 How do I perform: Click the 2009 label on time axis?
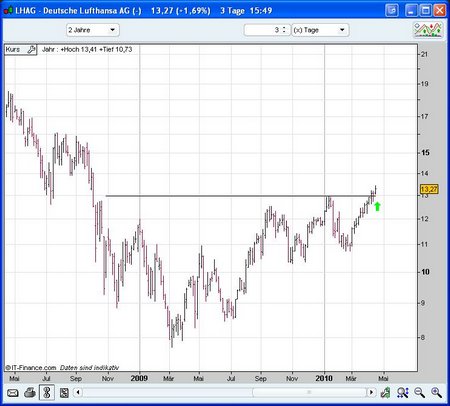[139, 378]
